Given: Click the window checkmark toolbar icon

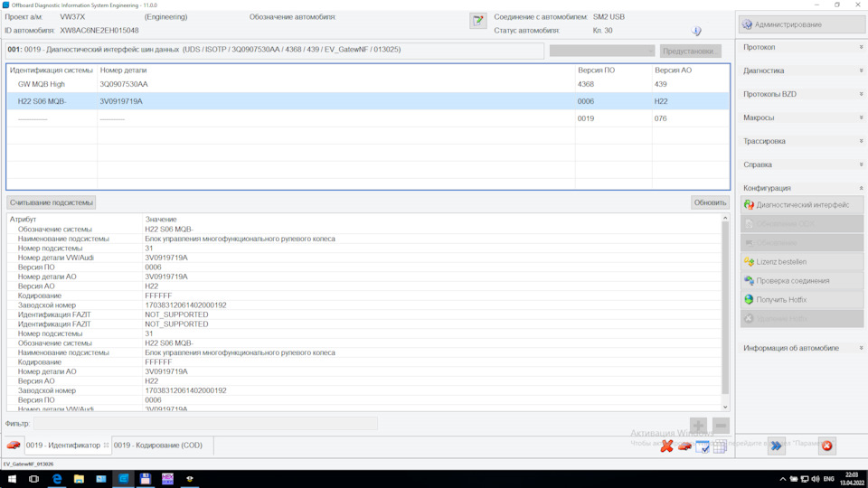Looking at the screenshot, I should 703,446.
